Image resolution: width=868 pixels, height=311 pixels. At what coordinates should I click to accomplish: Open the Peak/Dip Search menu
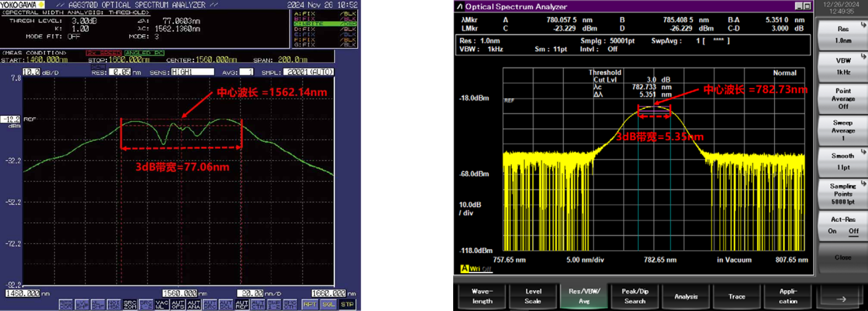635,296
